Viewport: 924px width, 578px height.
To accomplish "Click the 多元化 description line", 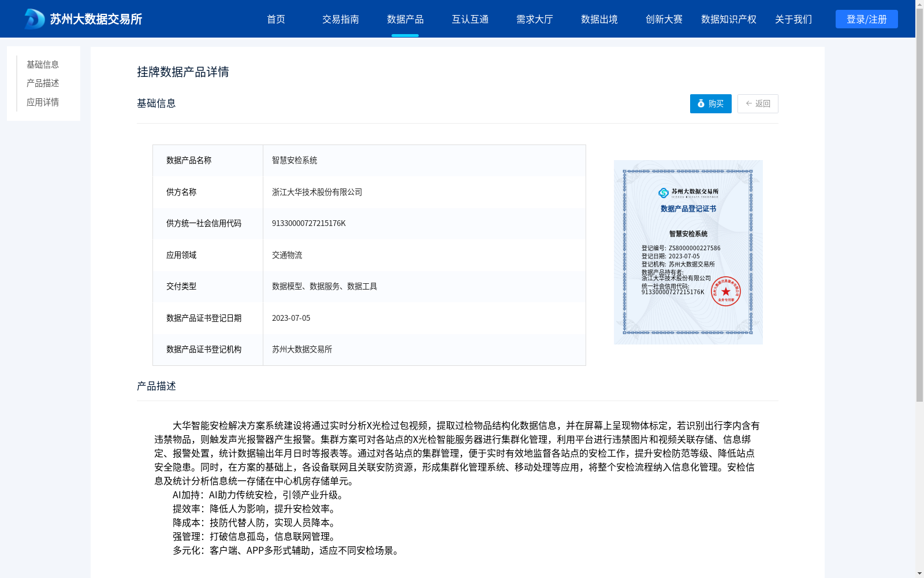I will click(288, 550).
